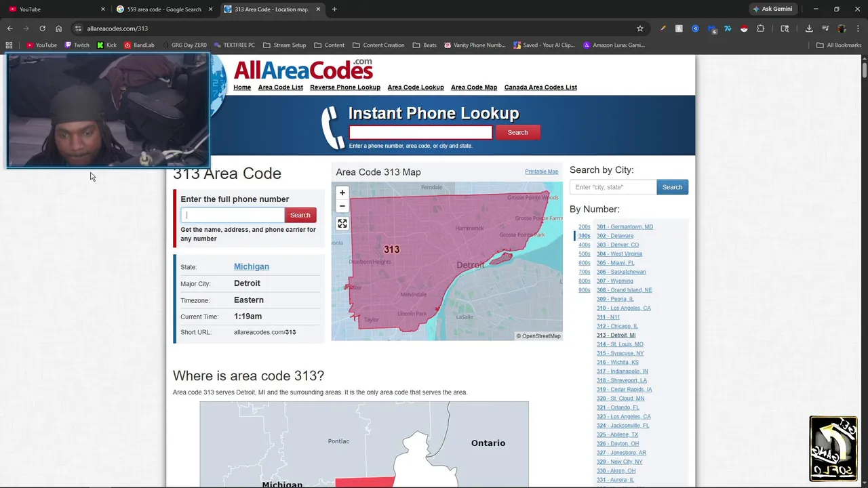Image resolution: width=868 pixels, height=488 pixels.
Task: Close the YouTube tab
Action: (x=103, y=9)
